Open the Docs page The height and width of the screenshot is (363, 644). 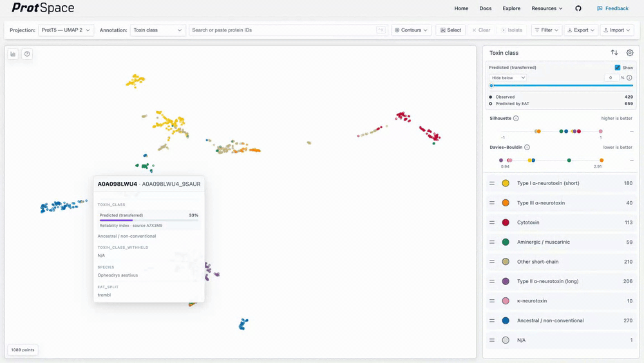[x=486, y=8]
